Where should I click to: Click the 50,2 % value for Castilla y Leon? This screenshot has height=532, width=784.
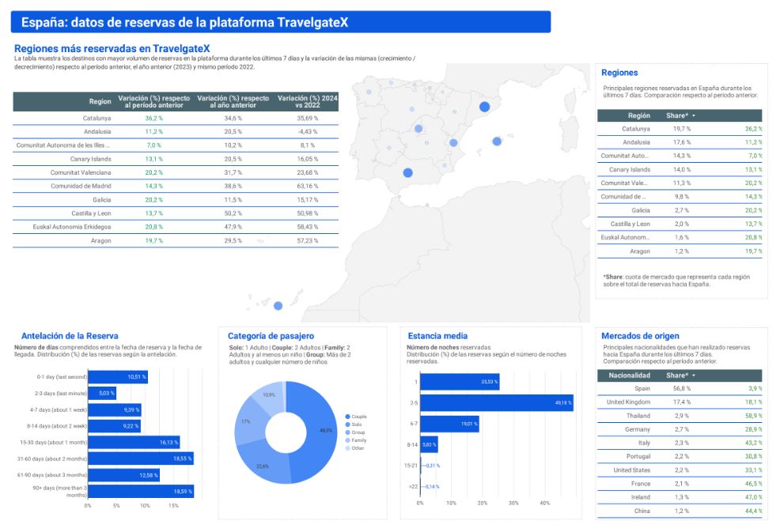(x=233, y=213)
